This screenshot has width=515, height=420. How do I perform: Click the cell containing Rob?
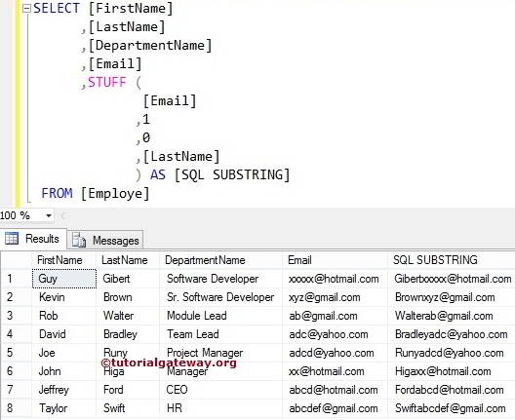coord(64,316)
